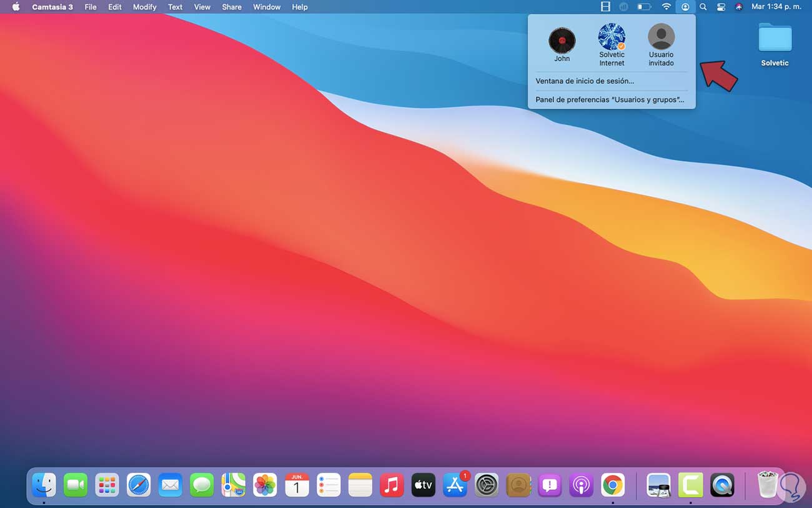
Task: Open Panel de preferencias "Usuarios y grupos"
Action: 610,100
